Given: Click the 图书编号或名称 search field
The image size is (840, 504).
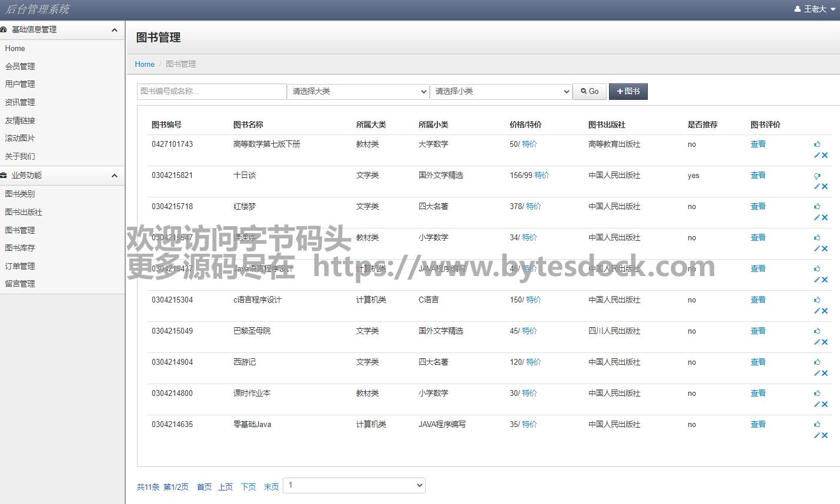Looking at the screenshot, I should point(212,92).
